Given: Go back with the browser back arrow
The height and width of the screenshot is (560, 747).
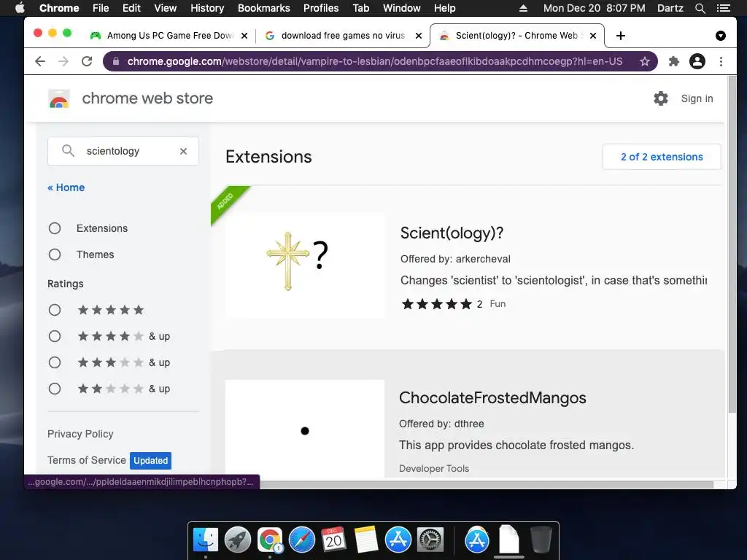Looking at the screenshot, I should (40, 61).
